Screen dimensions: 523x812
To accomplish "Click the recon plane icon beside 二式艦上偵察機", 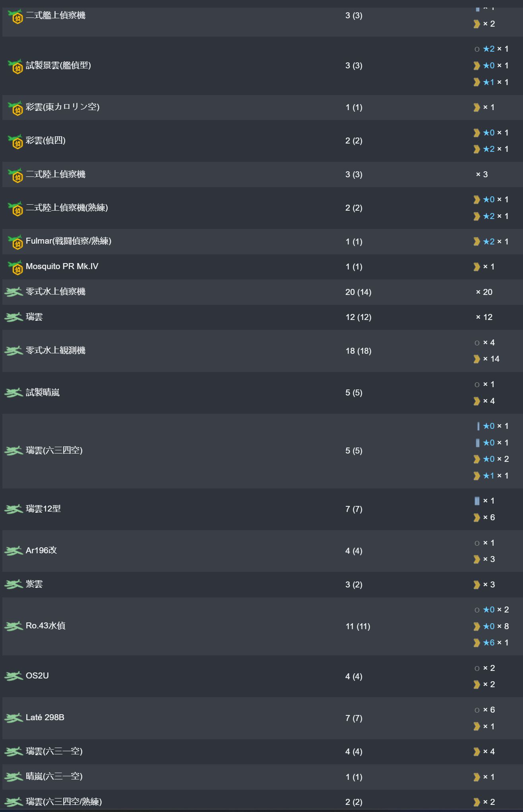I will pos(15,16).
